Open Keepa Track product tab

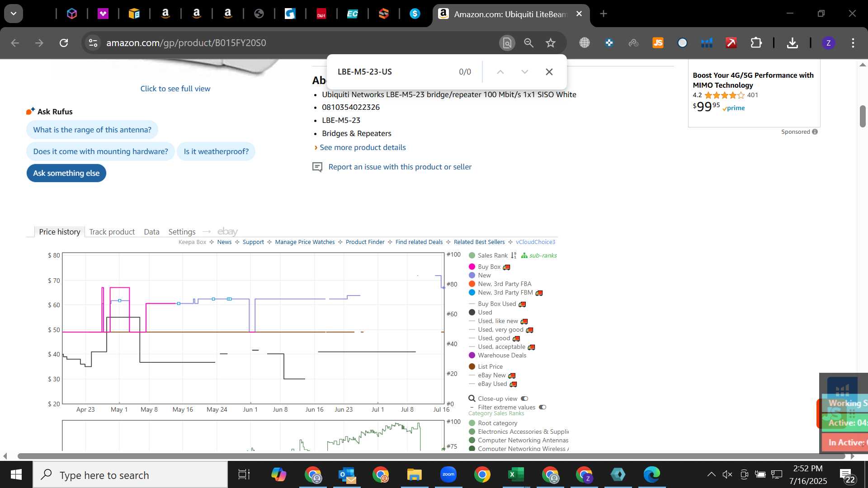pyautogui.click(x=112, y=232)
